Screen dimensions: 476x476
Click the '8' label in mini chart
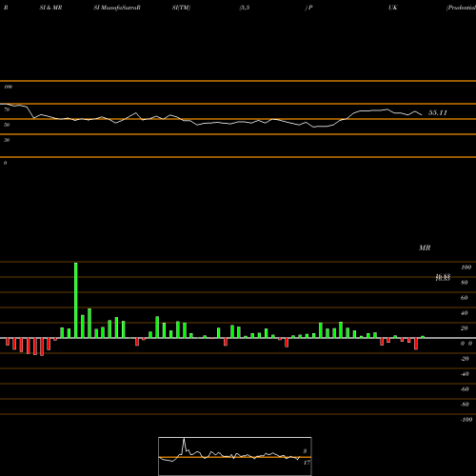pos(305,451)
